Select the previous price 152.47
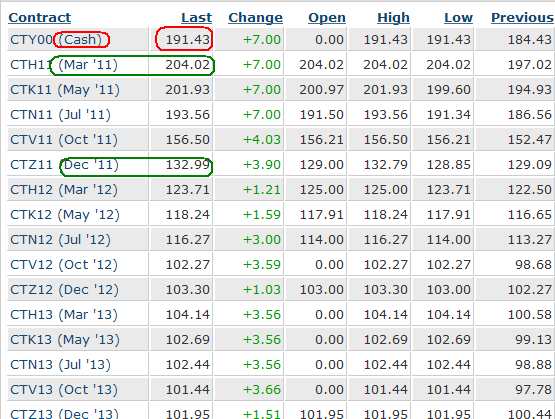Viewport: 555px width, 419px height. [x=530, y=140]
